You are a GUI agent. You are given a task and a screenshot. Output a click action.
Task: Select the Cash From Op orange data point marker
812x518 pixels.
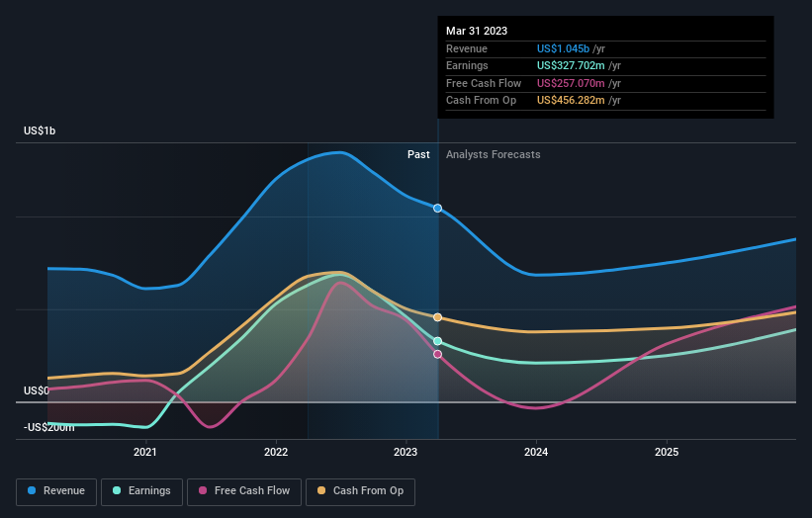coord(437,317)
